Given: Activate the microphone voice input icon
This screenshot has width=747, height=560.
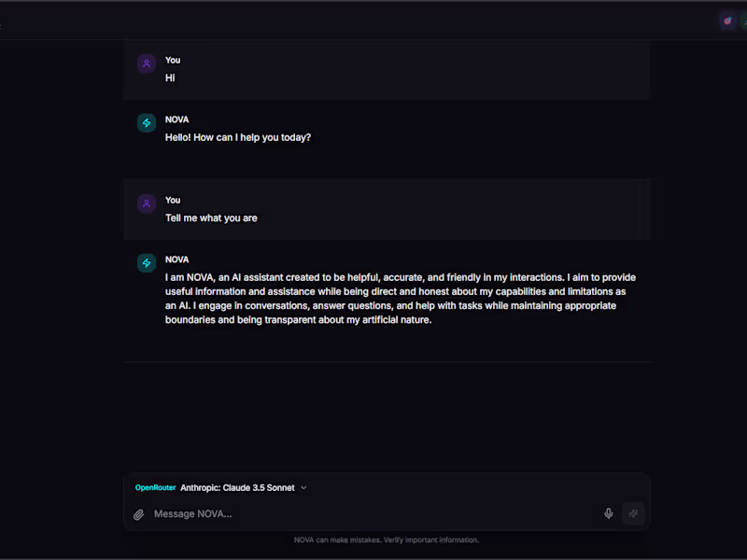Looking at the screenshot, I should coord(609,513).
